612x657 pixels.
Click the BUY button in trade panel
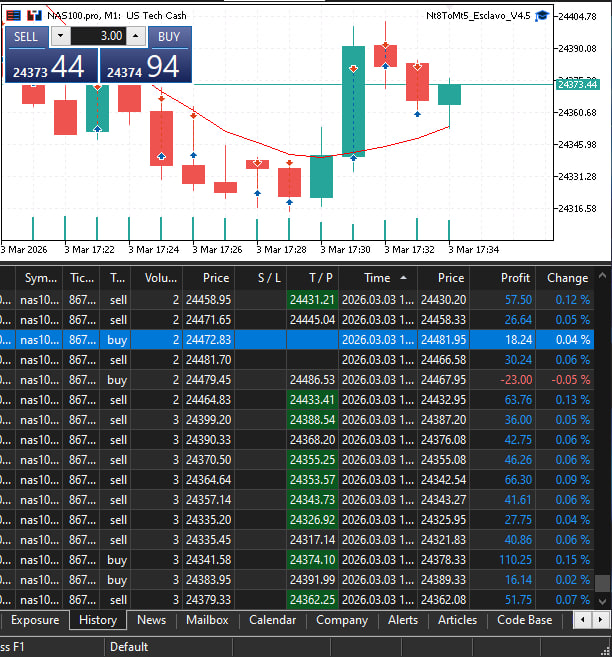[x=169, y=36]
